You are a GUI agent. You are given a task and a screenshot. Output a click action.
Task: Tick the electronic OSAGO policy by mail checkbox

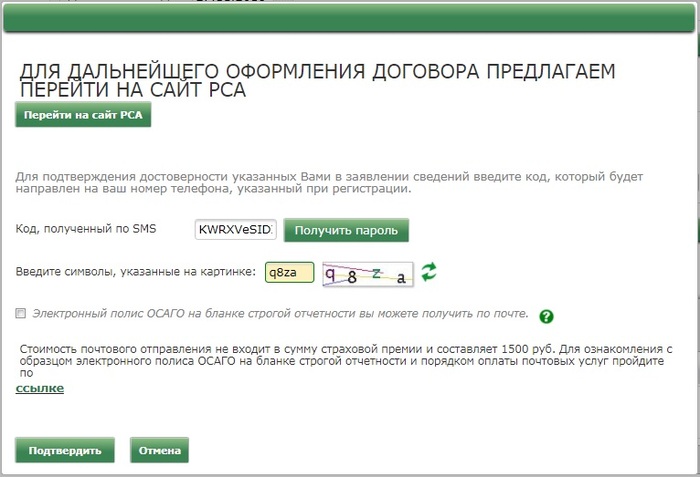tap(21, 313)
